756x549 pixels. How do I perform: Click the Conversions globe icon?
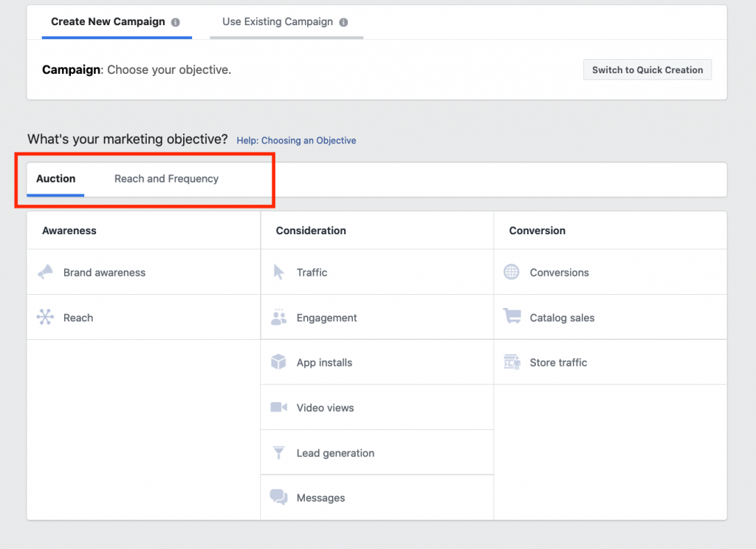pyautogui.click(x=512, y=272)
